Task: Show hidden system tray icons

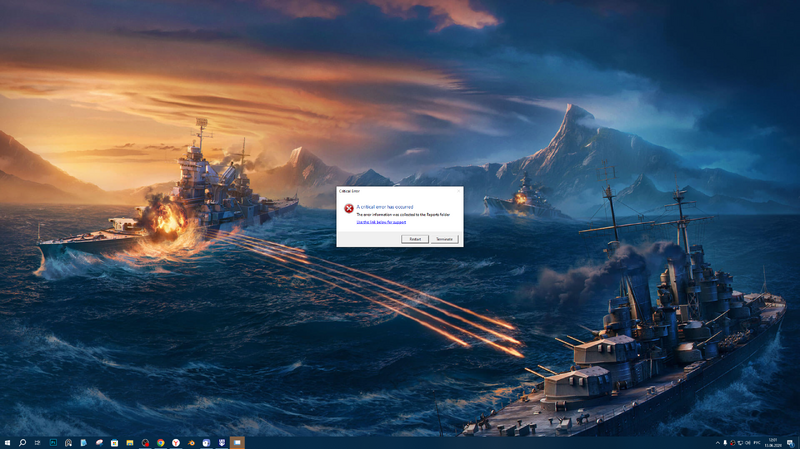Action: (718, 443)
